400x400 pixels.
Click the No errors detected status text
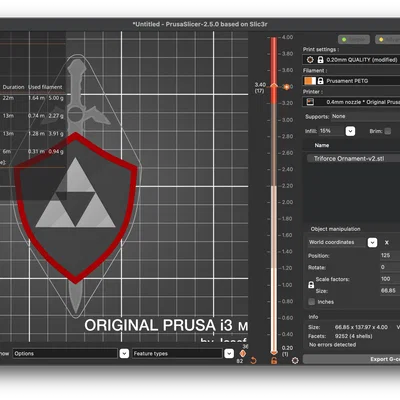click(332, 345)
